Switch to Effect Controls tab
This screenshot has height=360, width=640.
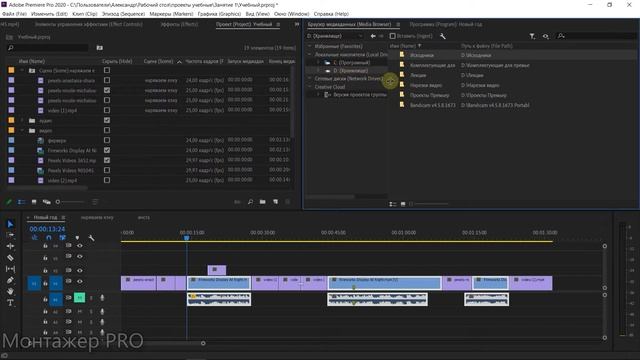pos(89,24)
